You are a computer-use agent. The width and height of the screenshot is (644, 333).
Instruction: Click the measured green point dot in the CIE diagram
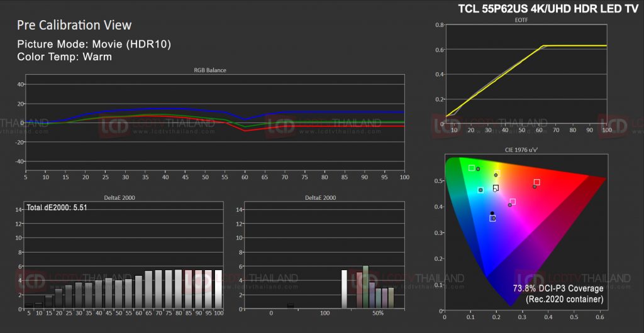[x=478, y=169]
